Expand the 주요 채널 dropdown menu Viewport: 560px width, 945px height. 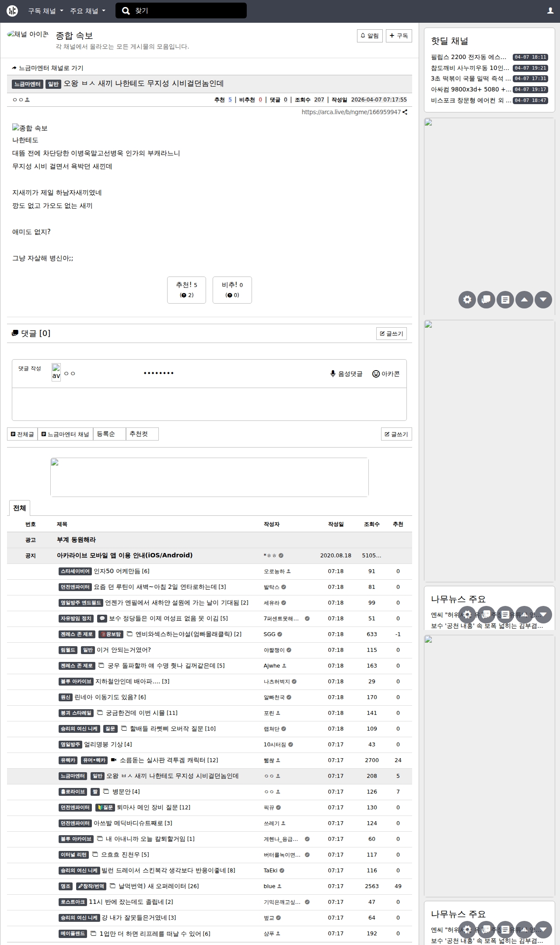point(87,11)
